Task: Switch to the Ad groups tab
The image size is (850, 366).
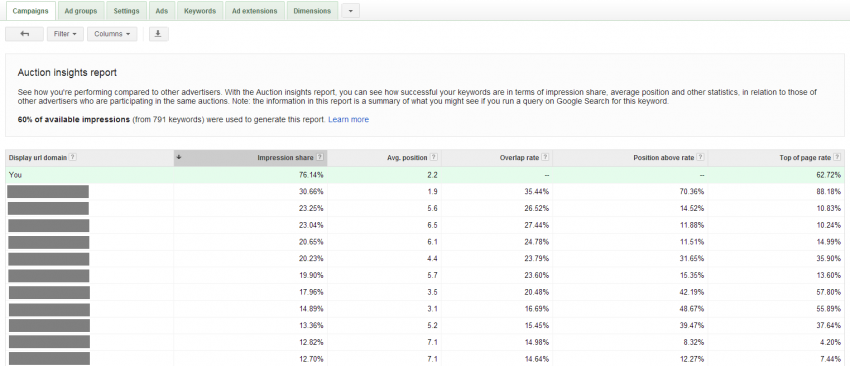Action: coord(81,11)
